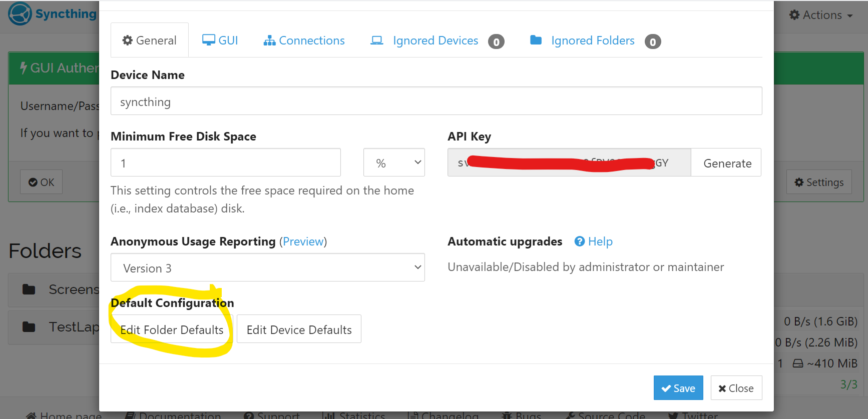Switch to the Connections tab

click(304, 40)
